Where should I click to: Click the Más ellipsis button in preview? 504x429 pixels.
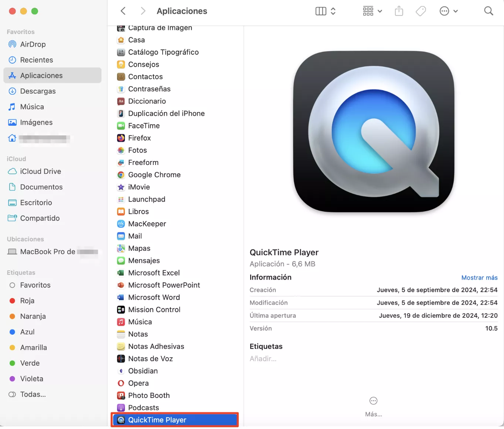(373, 401)
